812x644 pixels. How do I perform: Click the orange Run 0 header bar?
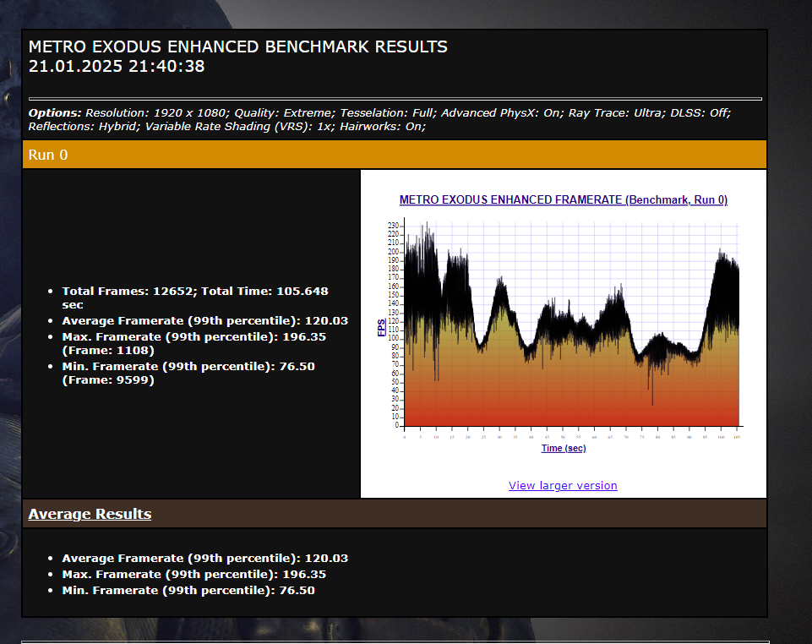click(394, 155)
